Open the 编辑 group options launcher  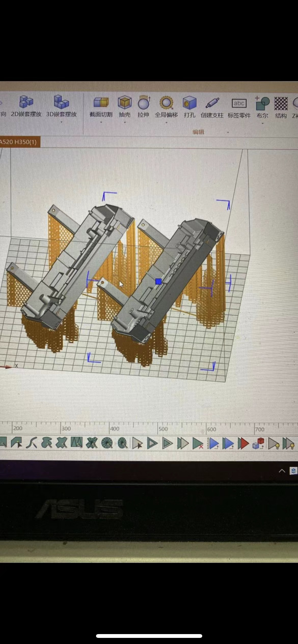pyautogui.click(x=228, y=132)
